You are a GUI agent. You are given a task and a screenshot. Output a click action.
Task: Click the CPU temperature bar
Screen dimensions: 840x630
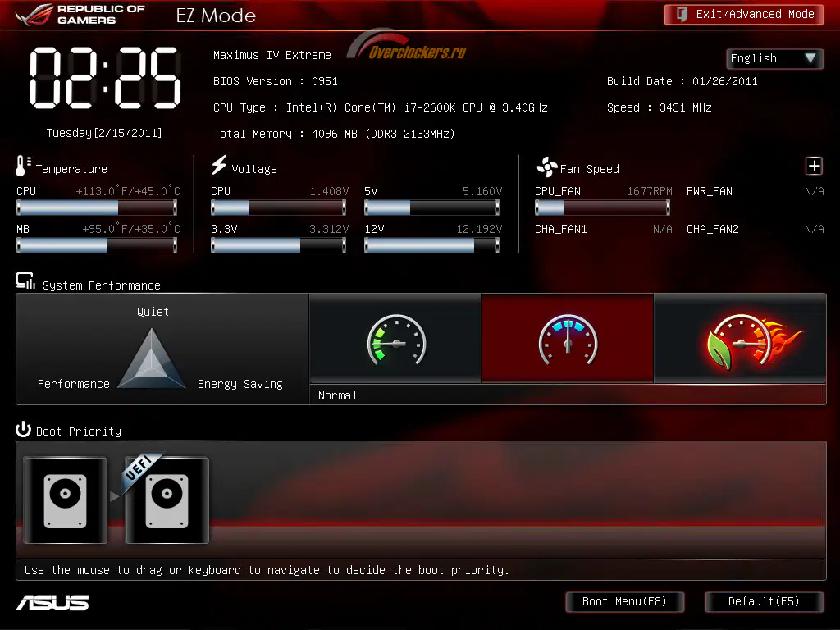97,208
